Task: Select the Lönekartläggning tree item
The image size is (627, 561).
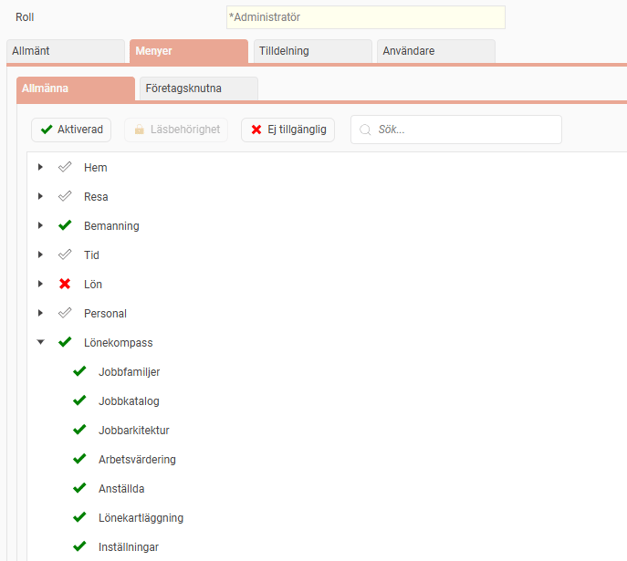Action: click(141, 518)
